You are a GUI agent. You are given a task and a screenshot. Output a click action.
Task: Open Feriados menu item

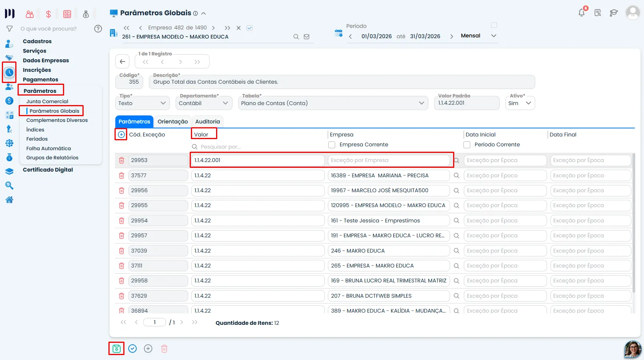[37, 139]
